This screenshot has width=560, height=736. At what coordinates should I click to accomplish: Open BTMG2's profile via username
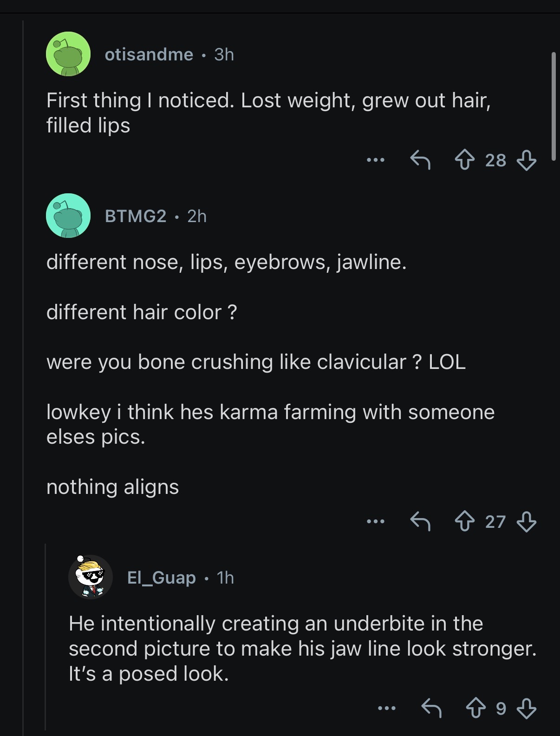pos(136,216)
